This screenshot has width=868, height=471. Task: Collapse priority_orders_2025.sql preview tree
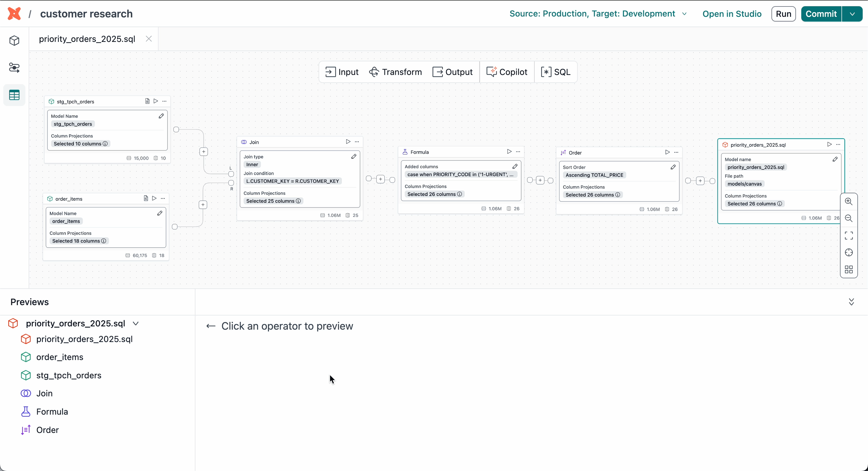coord(136,323)
